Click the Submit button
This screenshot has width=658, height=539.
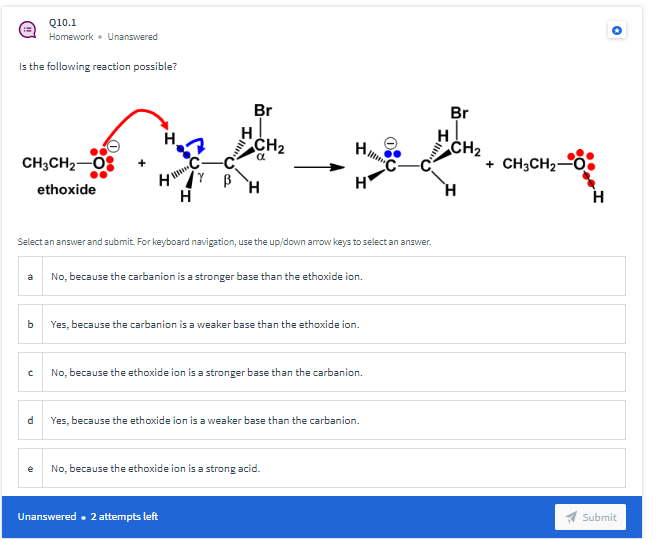(x=590, y=517)
